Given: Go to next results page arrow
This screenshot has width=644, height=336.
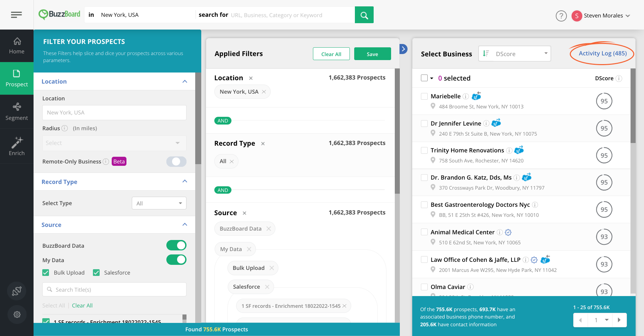Looking at the screenshot, I should pos(619,320).
